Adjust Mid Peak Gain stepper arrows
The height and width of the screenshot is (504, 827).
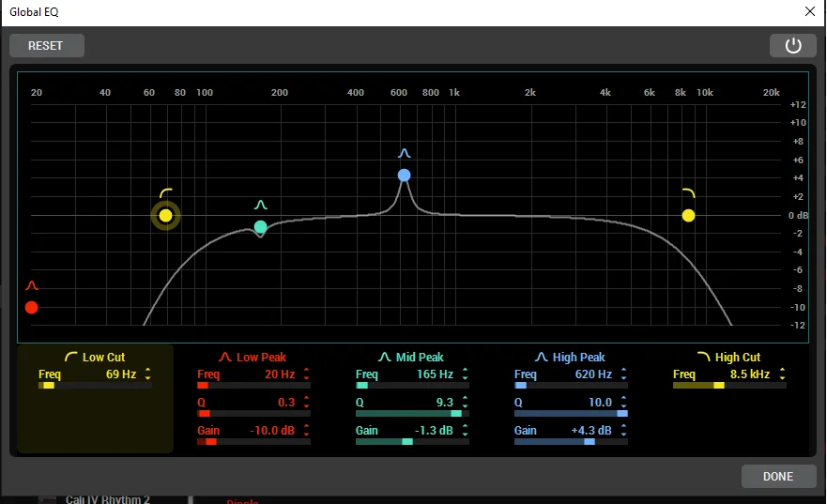(x=466, y=430)
